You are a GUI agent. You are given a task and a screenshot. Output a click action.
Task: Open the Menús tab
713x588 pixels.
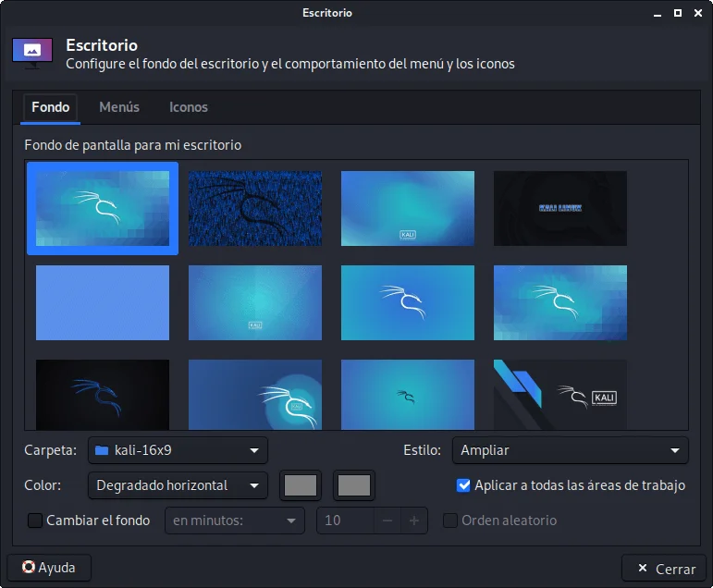pos(119,107)
